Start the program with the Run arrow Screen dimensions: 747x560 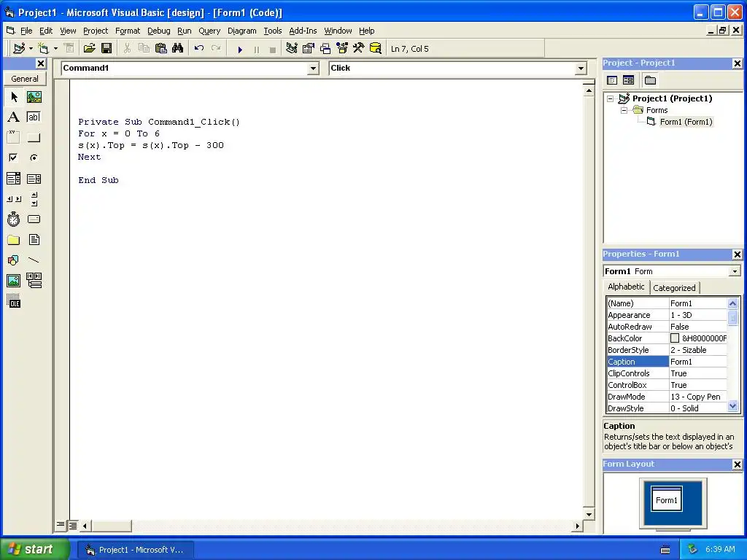(x=240, y=49)
